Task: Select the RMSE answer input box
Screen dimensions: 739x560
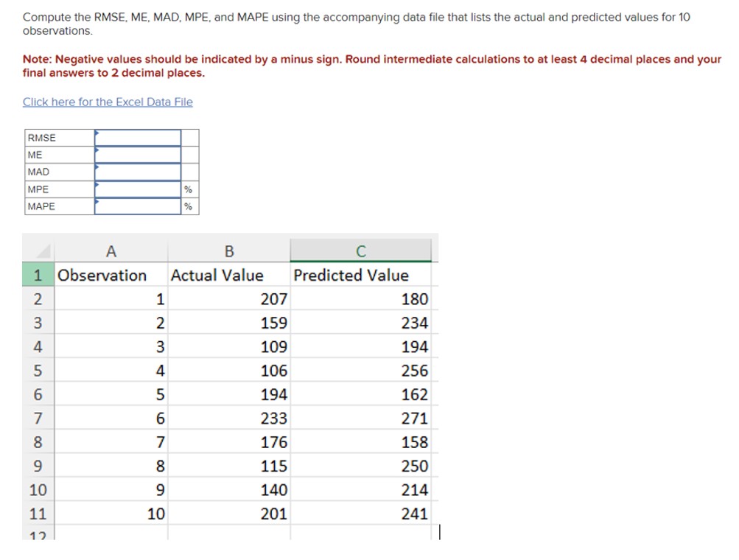Action: point(136,137)
